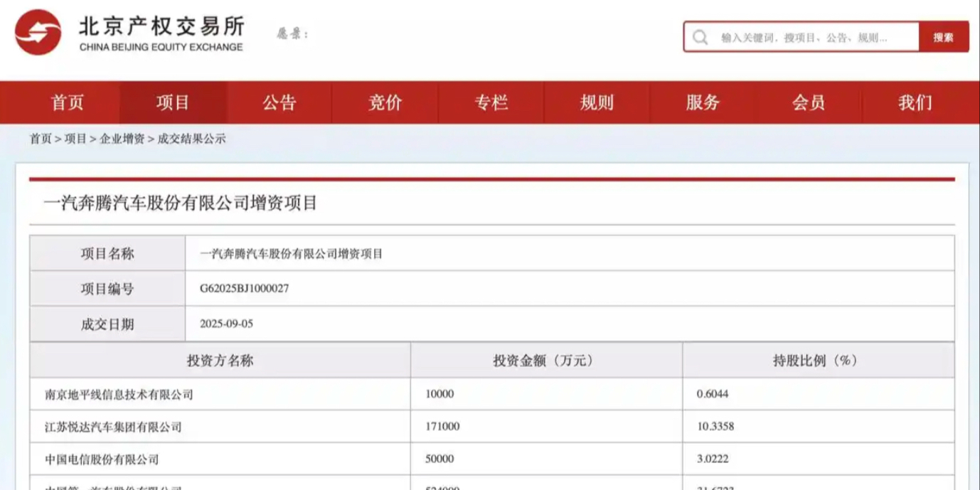Select investment amount 171000
This screenshot has width=980, height=490.
[x=442, y=427]
